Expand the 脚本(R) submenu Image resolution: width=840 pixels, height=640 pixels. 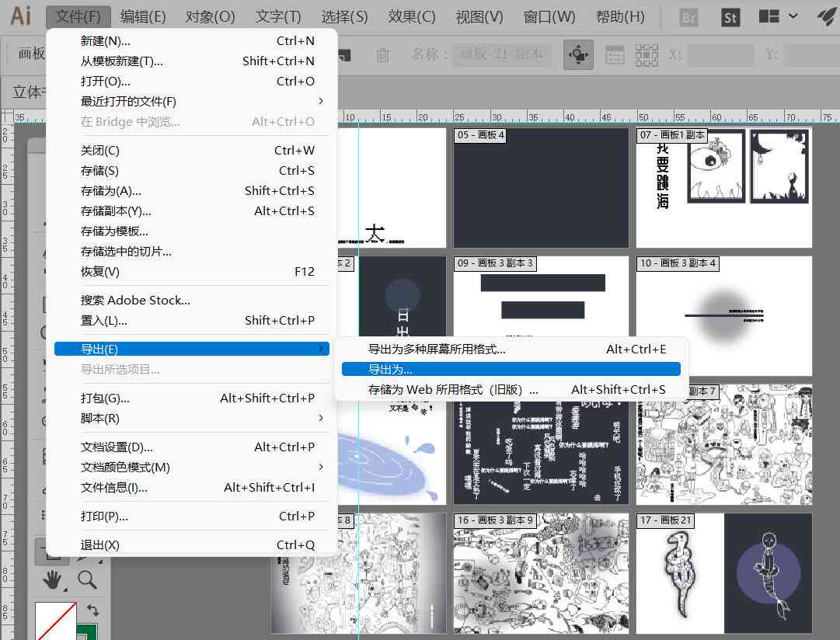pyautogui.click(x=192, y=419)
